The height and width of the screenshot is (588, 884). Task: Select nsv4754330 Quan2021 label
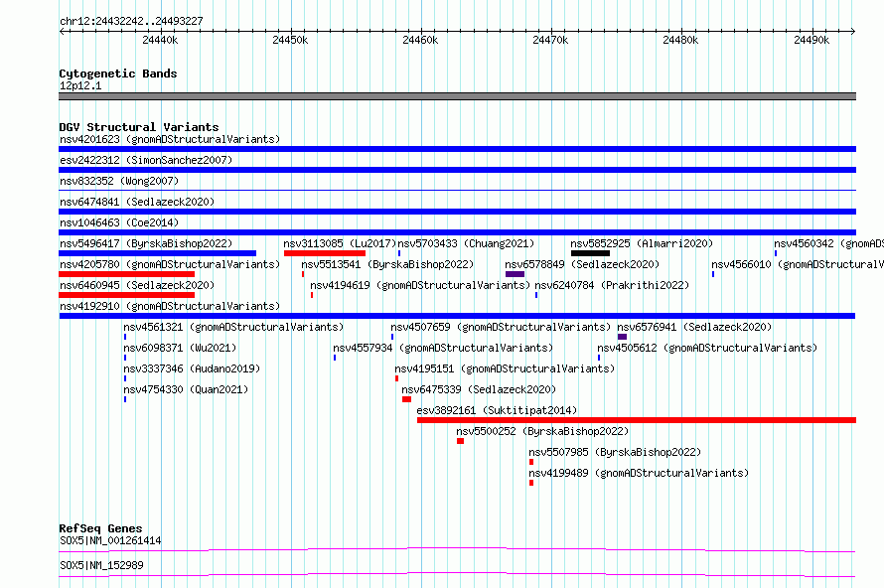pyautogui.click(x=186, y=389)
